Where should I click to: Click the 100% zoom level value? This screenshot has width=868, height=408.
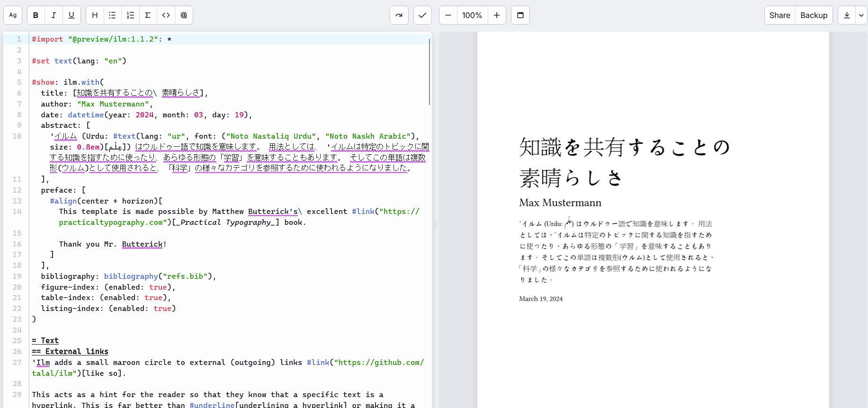(472, 15)
